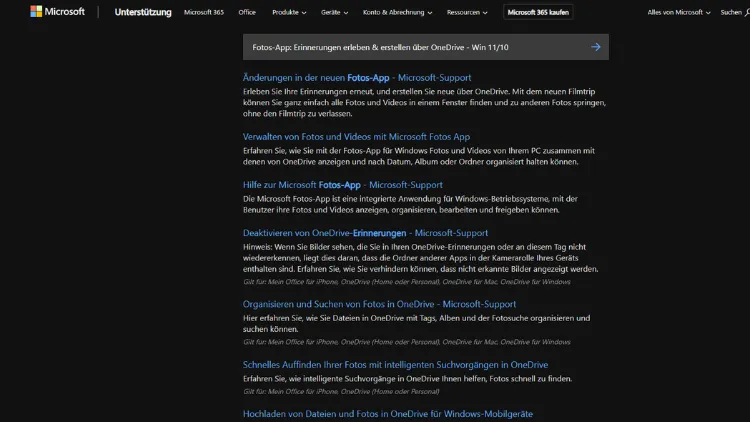The height and width of the screenshot is (422, 750).
Task: Open the Suchen search control
Action: point(735,12)
